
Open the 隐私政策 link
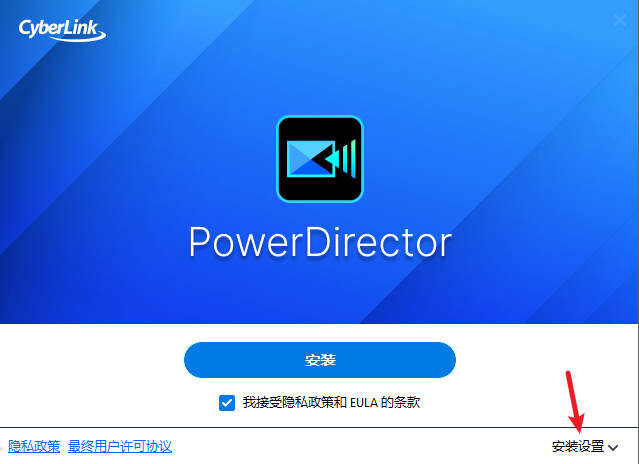[x=34, y=446]
